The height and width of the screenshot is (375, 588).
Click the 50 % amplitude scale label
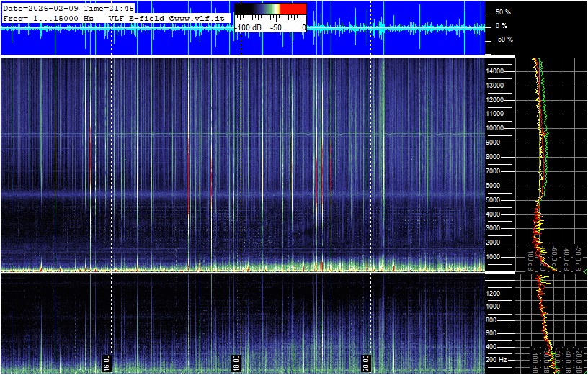tap(503, 13)
